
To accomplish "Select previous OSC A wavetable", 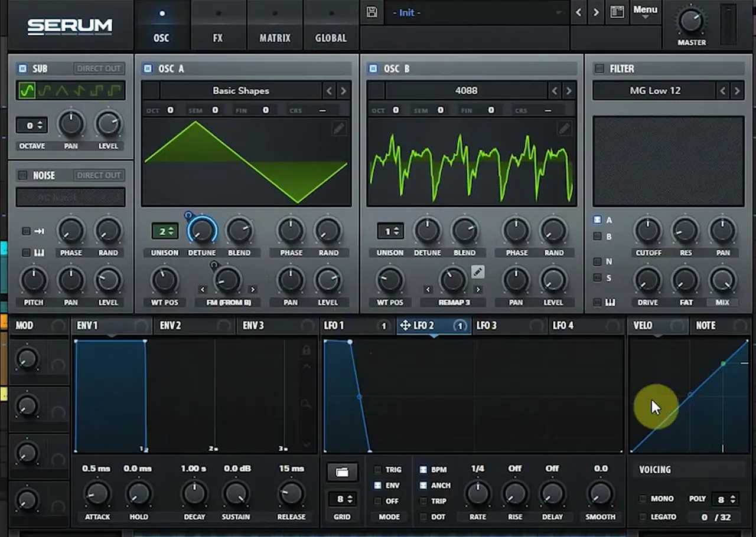I will 330,91.
